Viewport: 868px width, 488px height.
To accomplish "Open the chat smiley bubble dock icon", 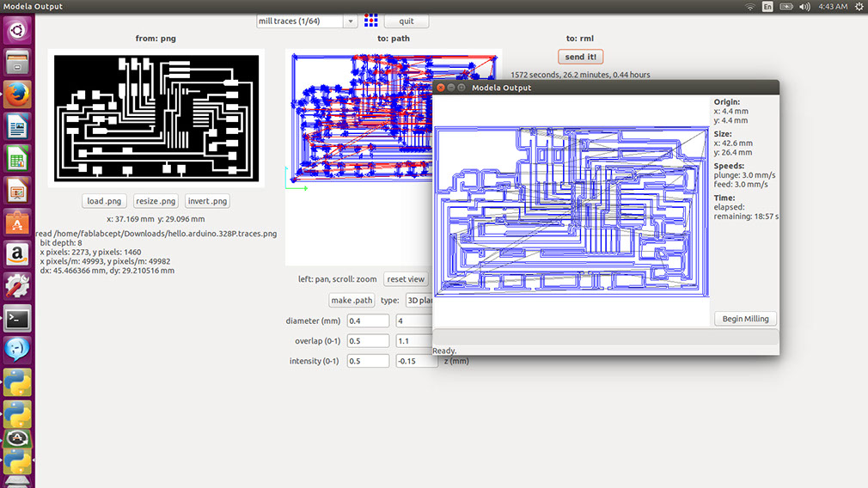I will (17, 351).
